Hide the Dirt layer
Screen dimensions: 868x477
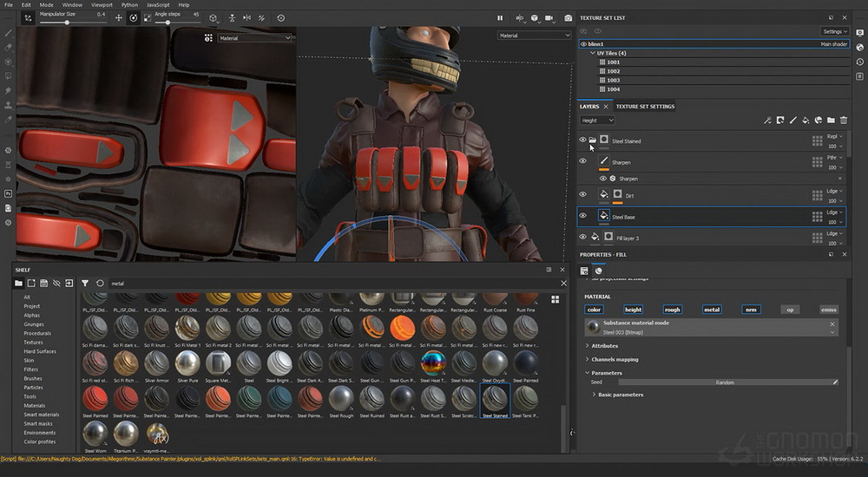coord(582,194)
